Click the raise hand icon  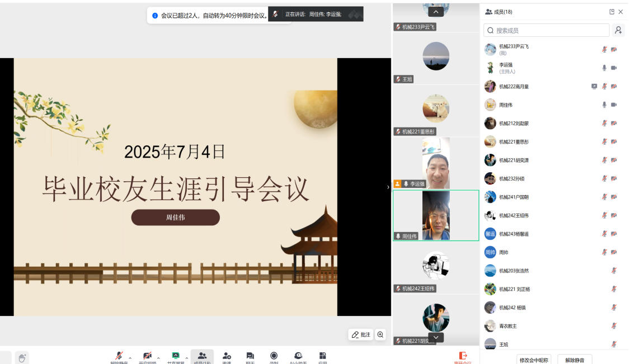click(x=22, y=357)
